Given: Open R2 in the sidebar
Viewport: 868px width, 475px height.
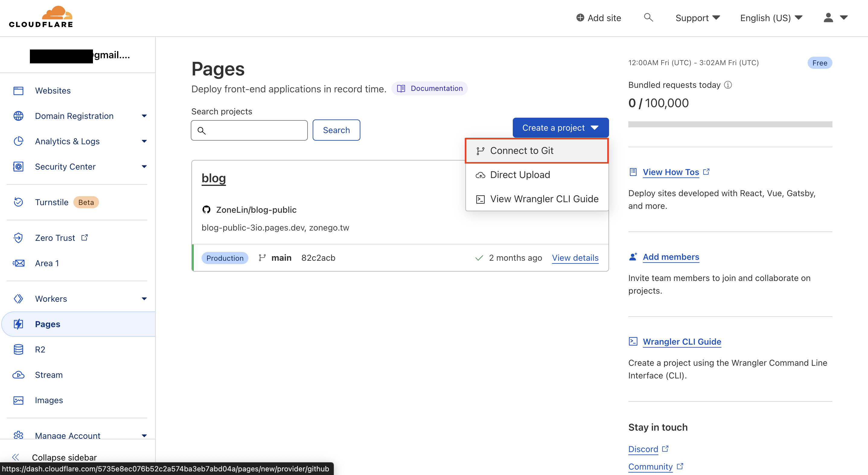Looking at the screenshot, I should 40,349.
